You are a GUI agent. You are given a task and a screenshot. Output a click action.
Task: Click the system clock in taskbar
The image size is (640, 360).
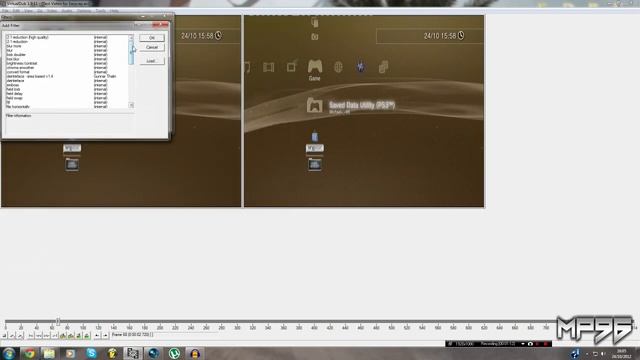pyautogui.click(x=621, y=353)
